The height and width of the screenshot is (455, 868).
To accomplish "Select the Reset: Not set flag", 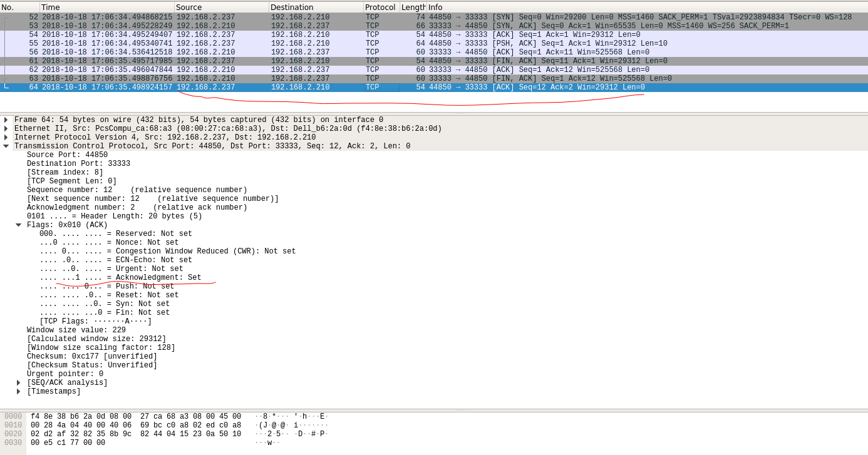I will [x=109, y=295].
